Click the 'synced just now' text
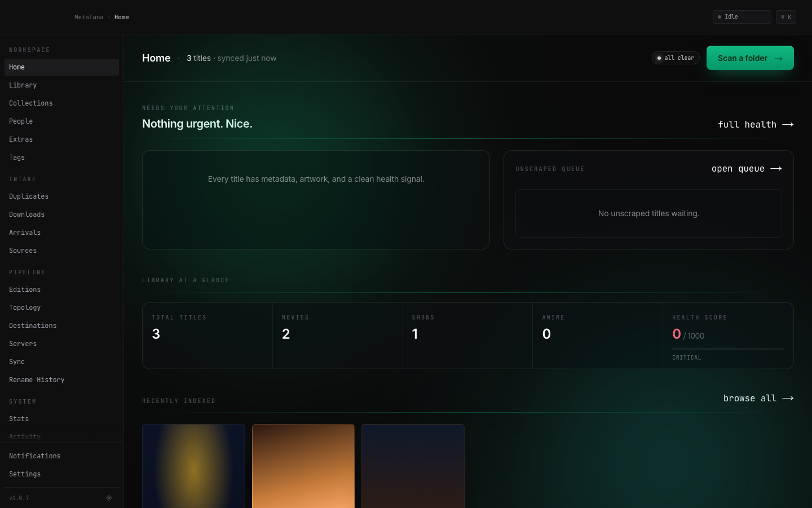812x508 pixels. 247,58
